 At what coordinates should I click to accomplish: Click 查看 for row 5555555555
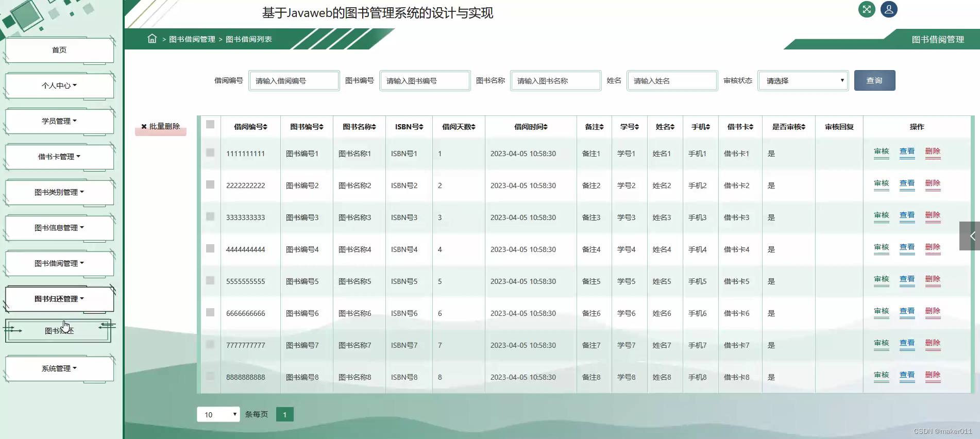click(907, 279)
